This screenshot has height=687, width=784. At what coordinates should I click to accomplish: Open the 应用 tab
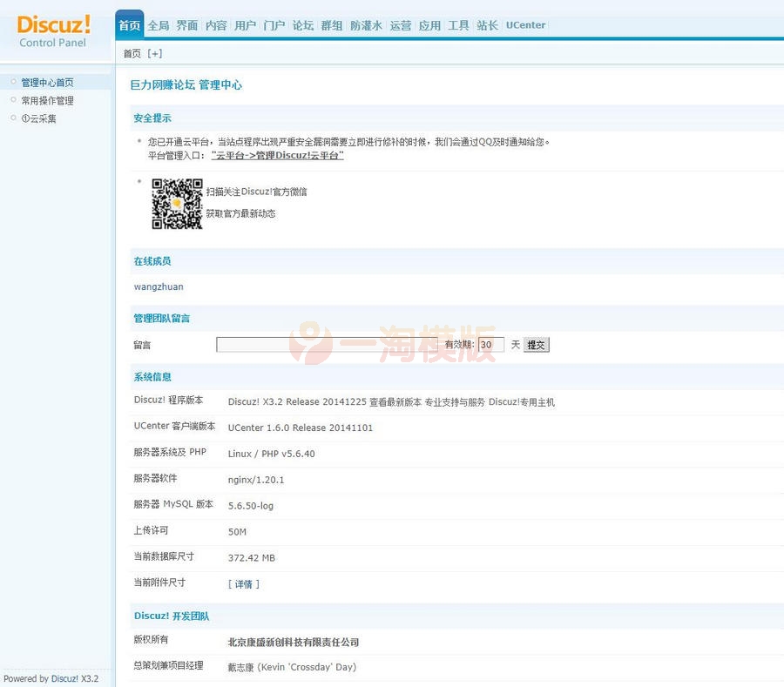429,25
